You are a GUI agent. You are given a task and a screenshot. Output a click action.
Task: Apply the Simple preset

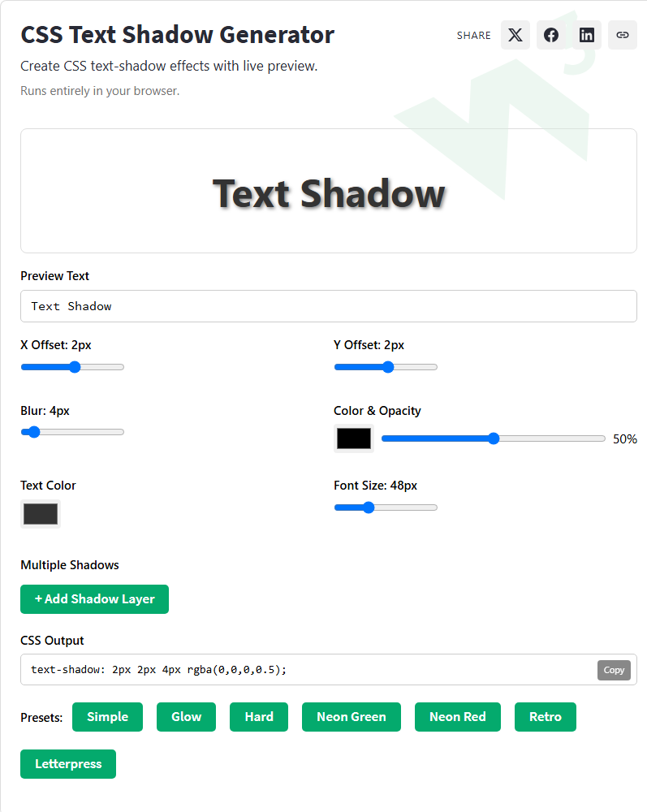coord(108,717)
